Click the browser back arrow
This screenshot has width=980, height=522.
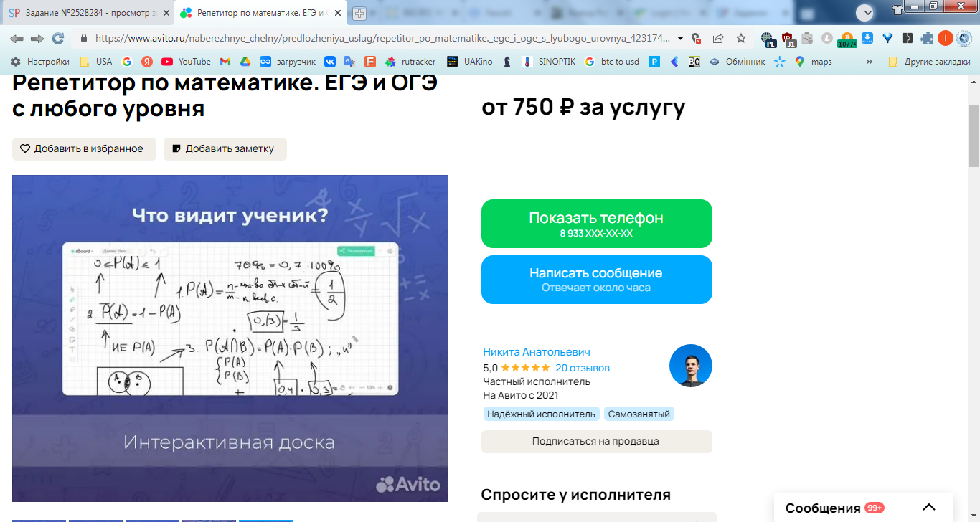(17, 38)
